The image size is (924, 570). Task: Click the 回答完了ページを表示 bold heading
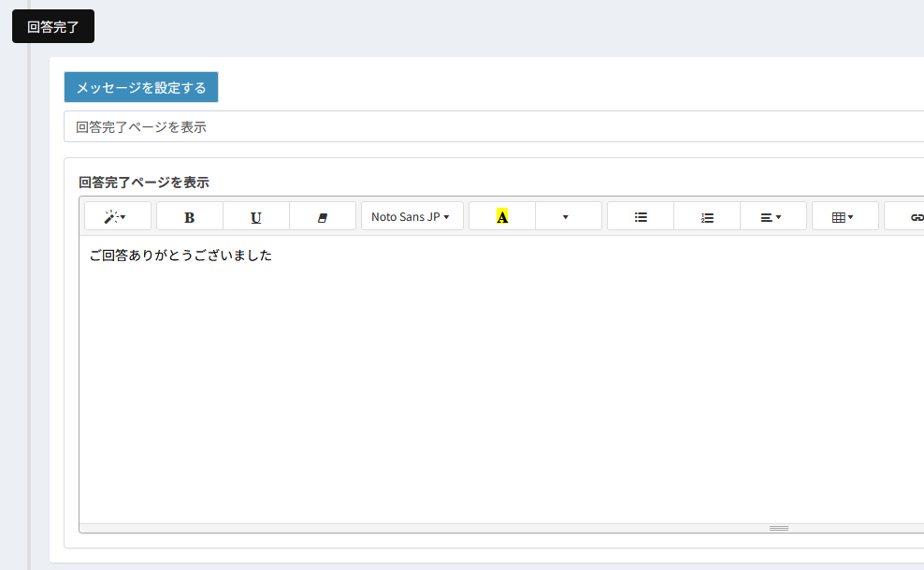(x=144, y=183)
